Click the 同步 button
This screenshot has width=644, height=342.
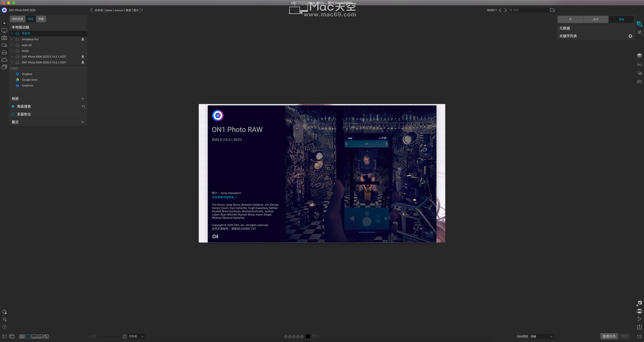[624, 336]
